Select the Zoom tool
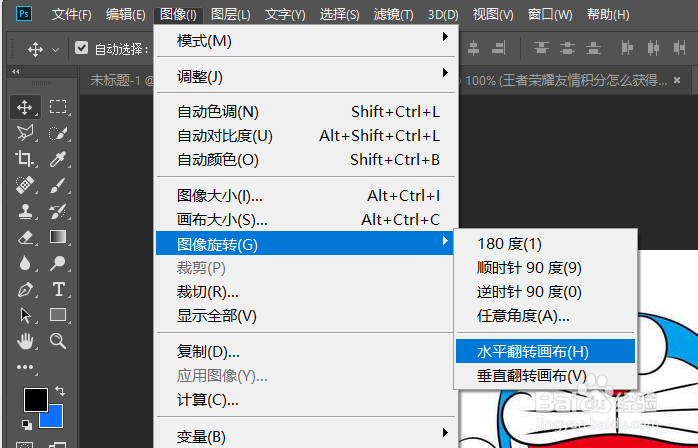 [x=58, y=341]
